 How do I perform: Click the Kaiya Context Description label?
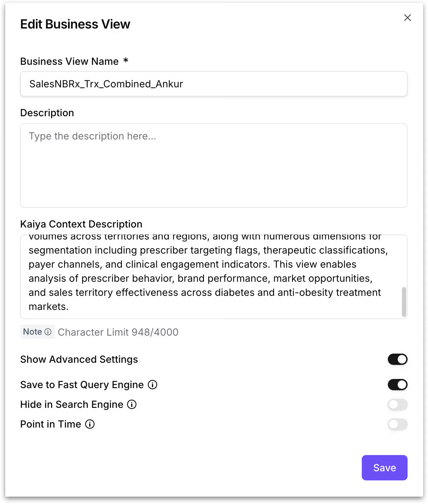[x=81, y=224]
